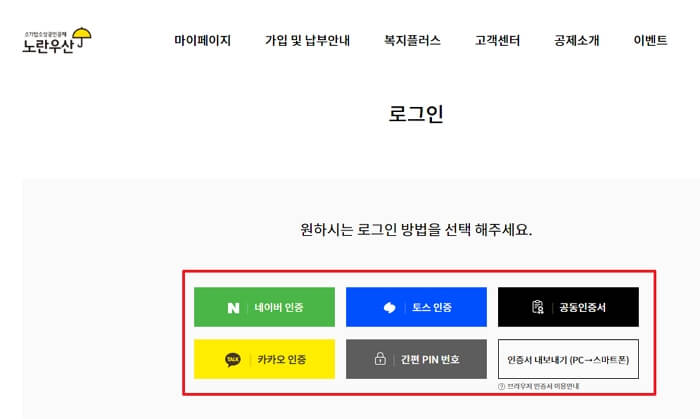The width and height of the screenshot is (700, 419).
Task: Choose 토스 인증 login button
Action: pyautogui.click(x=416, y=307)
